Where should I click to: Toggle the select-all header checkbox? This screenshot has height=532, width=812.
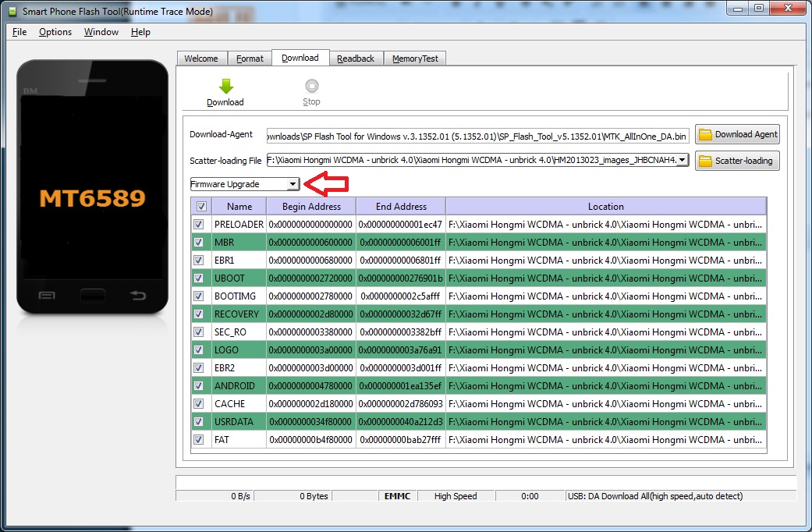click(201, 207)
